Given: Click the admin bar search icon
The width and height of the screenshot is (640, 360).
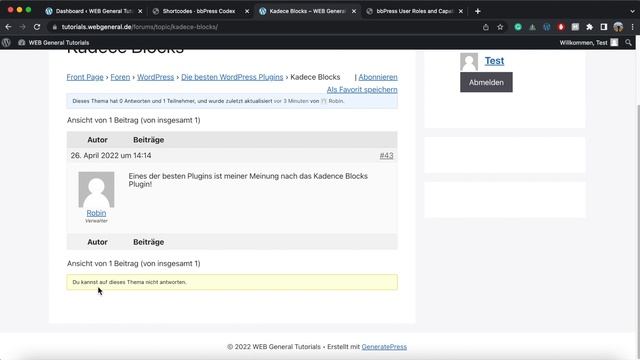Looking at the screenshot, I should [x=628, y=42].
